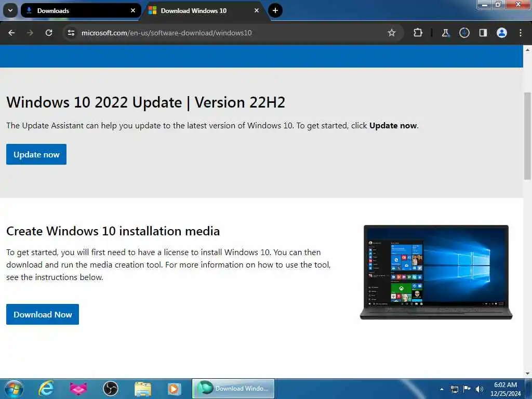Open Action Center flag icon

pyautogui.click(x=467, y=389)
